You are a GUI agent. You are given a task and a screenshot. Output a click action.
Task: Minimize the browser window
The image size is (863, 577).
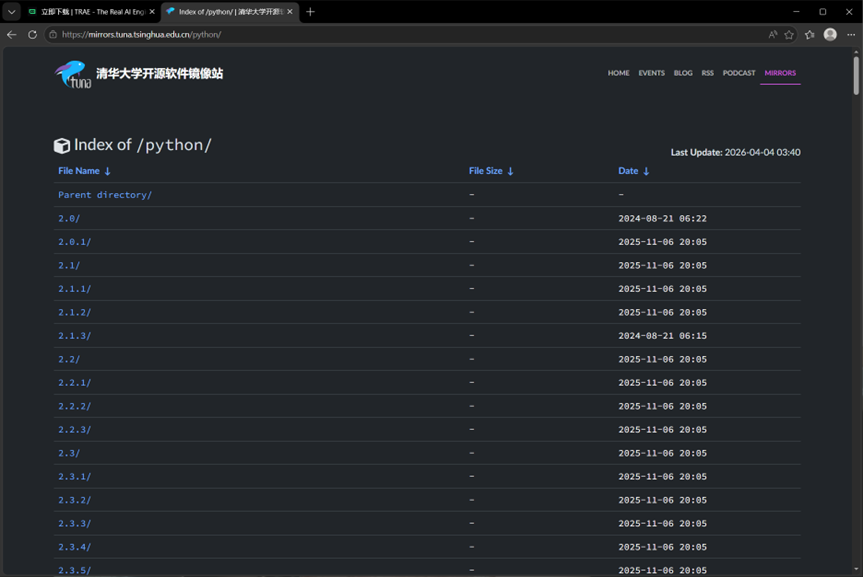point(796,12)
